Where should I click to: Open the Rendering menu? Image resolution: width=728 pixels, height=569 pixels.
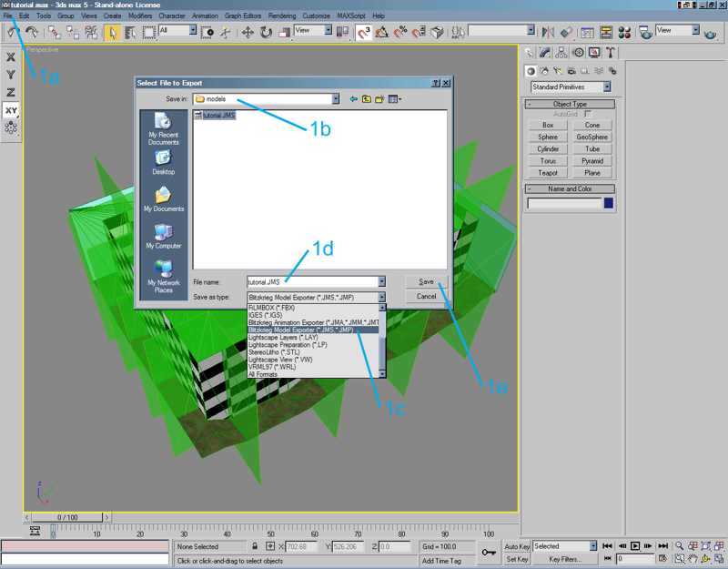pyautogui.click(x=282, y=15)
